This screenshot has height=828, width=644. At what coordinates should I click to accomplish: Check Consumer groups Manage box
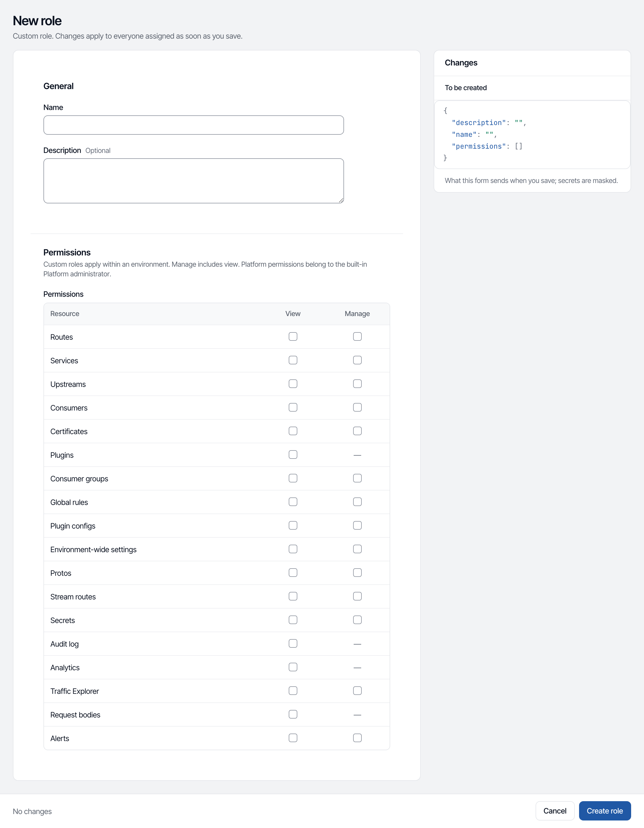click(x=357, y=478)
